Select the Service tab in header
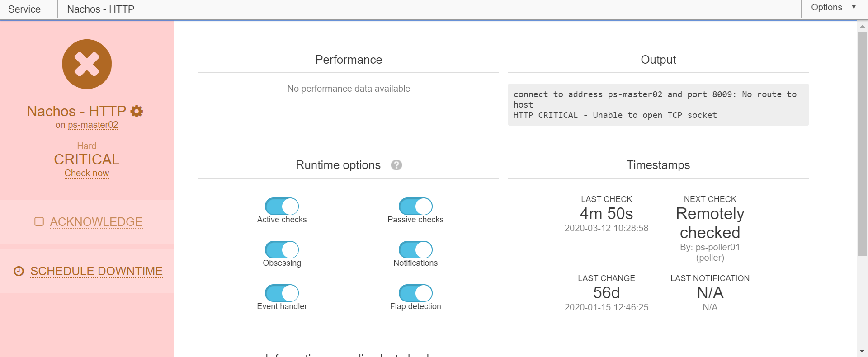This screenshot has width=868, height=357. (x=24, y=9)
